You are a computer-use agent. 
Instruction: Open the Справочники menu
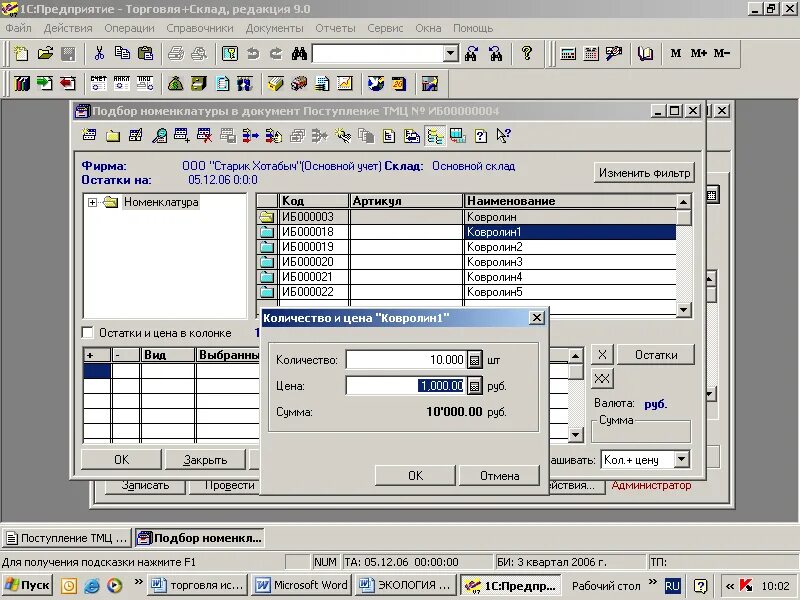click(x=199, y=28)
